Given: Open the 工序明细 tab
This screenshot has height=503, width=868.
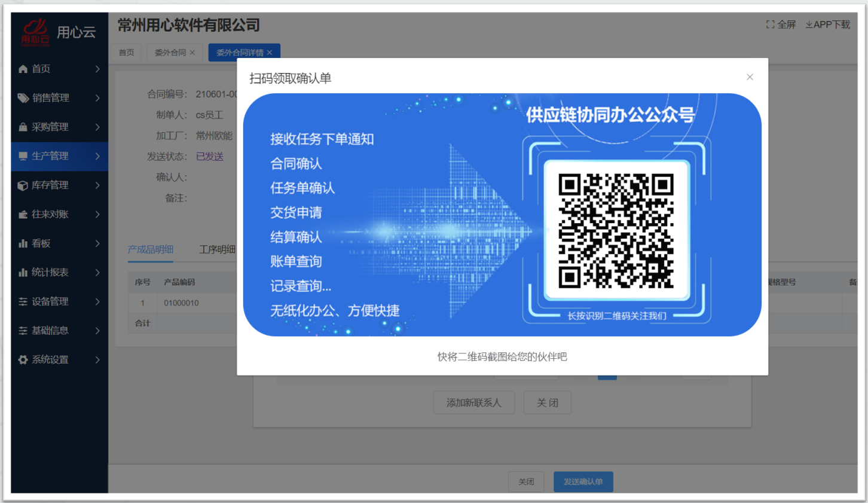Looking at the screenshot, I should tap(217, 249).
